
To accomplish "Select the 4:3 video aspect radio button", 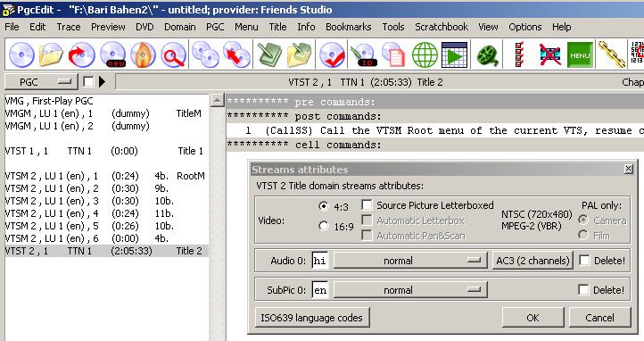I will pyautogui.click(x=324, y=206).
